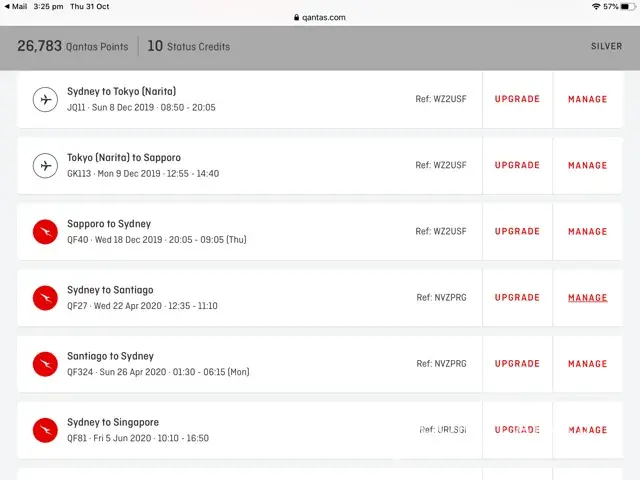Select the Sydney to Santiago flight title
Viewport: 640px width, 480px height.
coord(109,290)
